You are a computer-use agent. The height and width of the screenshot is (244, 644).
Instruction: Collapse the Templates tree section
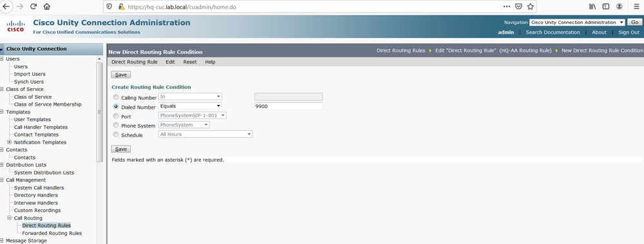tap(2, 112)
